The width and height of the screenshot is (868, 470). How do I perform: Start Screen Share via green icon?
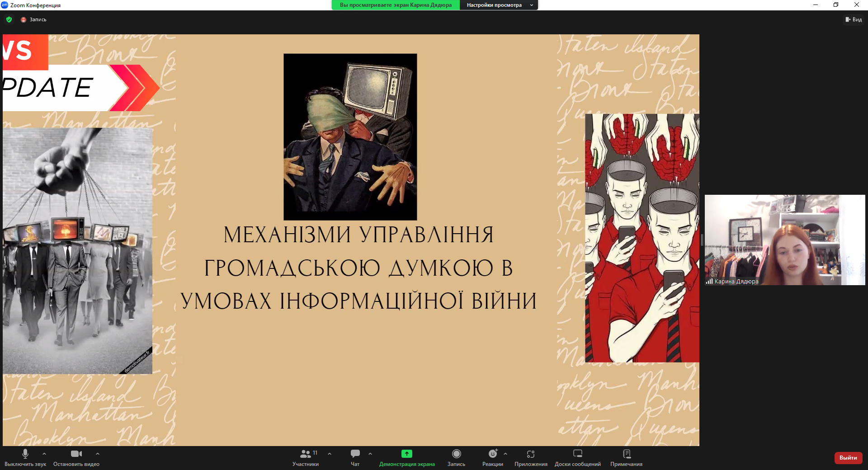coord(407,454)
